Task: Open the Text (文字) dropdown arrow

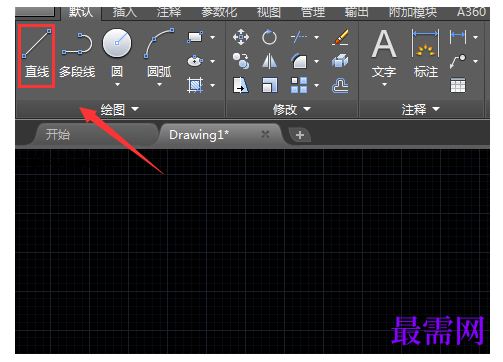Action: (x=384, y=85)
